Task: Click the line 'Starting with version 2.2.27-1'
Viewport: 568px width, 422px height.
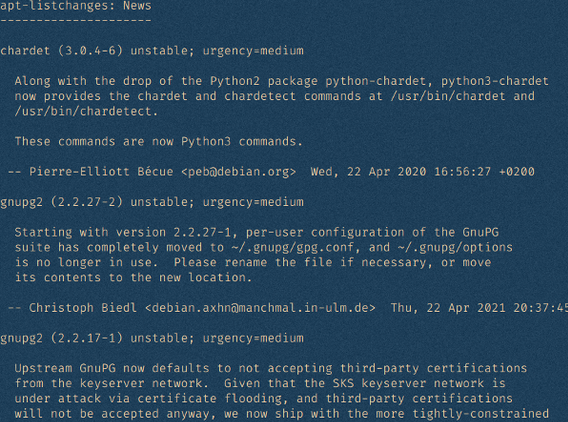Action: 256,232
